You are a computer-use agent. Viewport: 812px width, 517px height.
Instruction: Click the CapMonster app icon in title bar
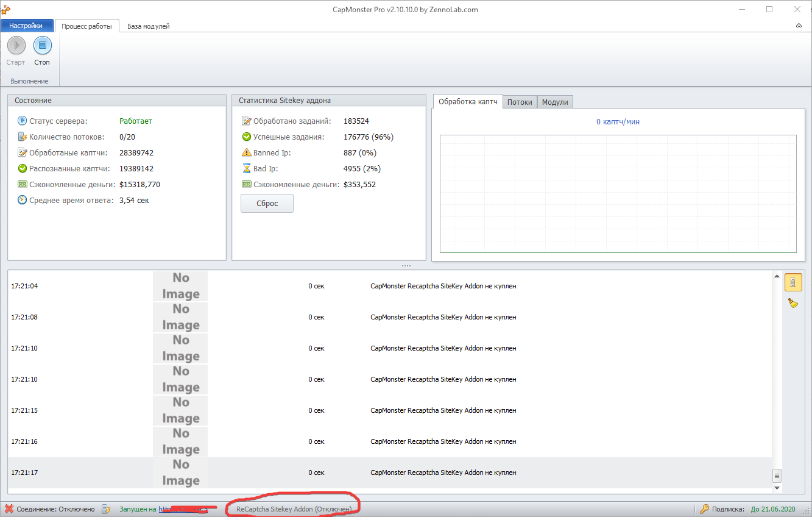[x=5, y=9]
